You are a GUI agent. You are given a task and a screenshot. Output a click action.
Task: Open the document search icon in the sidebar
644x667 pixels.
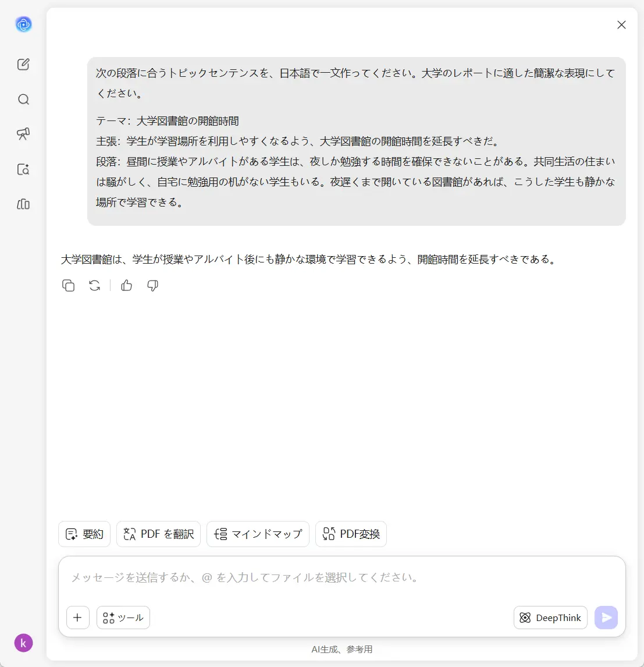click(23, 169)
